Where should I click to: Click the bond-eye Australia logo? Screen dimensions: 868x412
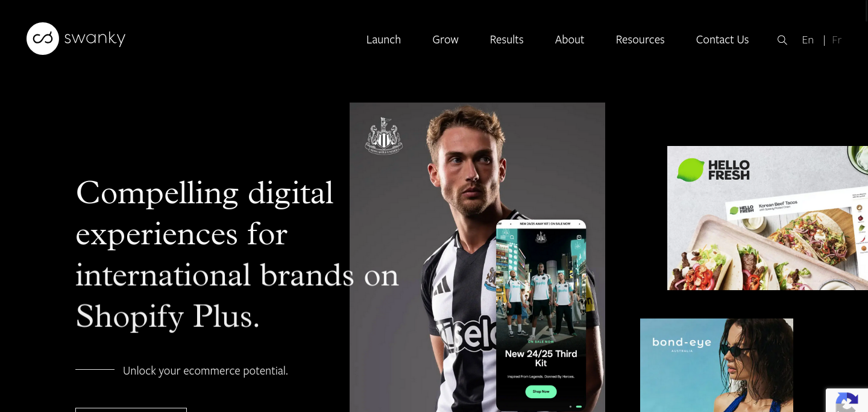pos(681,344)
